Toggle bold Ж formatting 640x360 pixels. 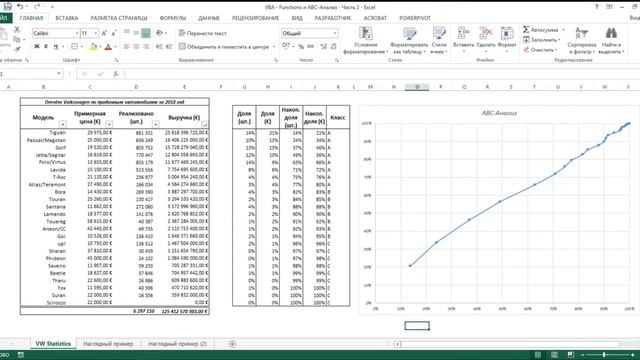tap(37, 47)
